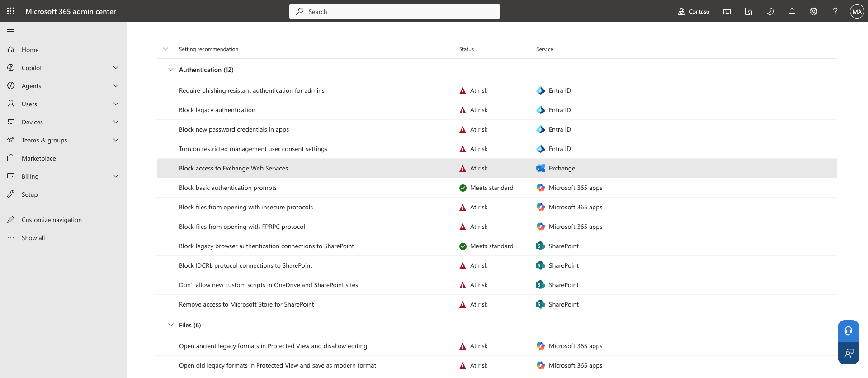Open Require phishing resistant authentication for admins
The width and height of the screenshot is (868, 378).
click(x=252, y=90)
